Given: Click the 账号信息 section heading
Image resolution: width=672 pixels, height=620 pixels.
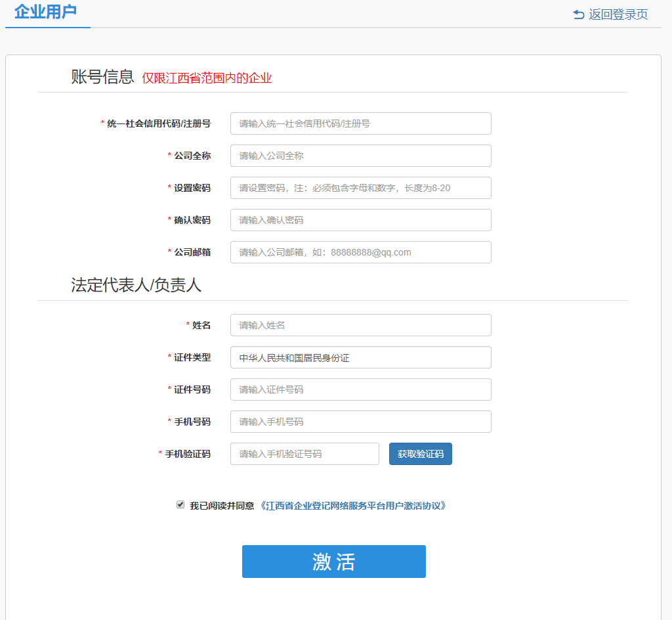Looking at the screenshot, I should pyautogui.click(x=102, y=77).
